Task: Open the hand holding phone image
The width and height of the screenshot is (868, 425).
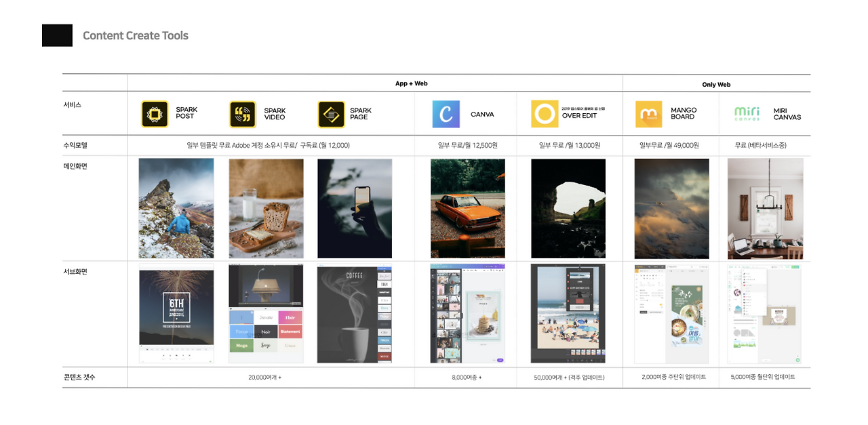Action: (x=355, y=208)
